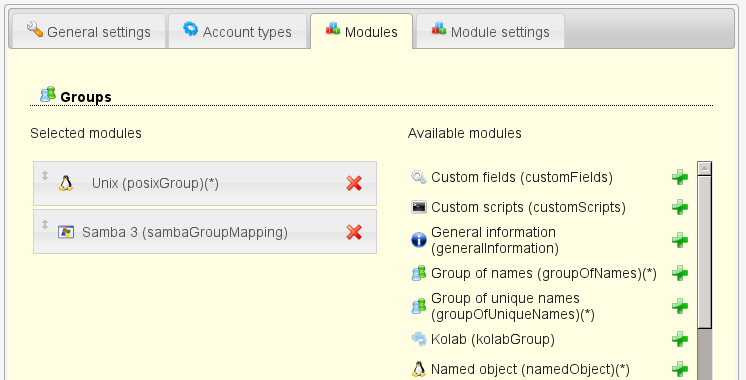The height and width of the screenshot is (380, 746).
Task: Select the Samba 3 (sambaGroupMapping) entry
Action: point(205,232)
